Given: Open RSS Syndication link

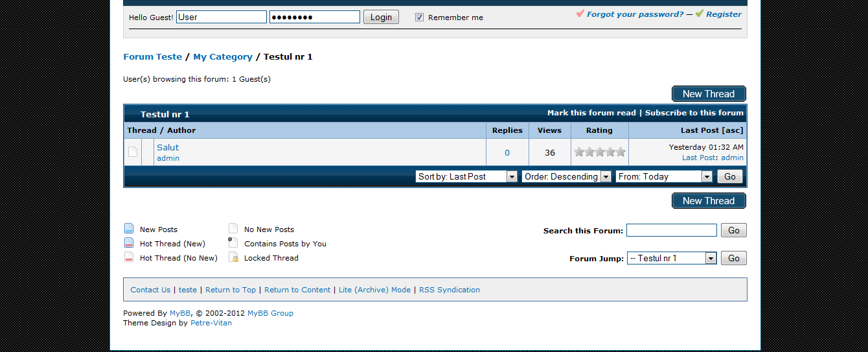Looking at the screenshot, I should [x=450, y=290].
